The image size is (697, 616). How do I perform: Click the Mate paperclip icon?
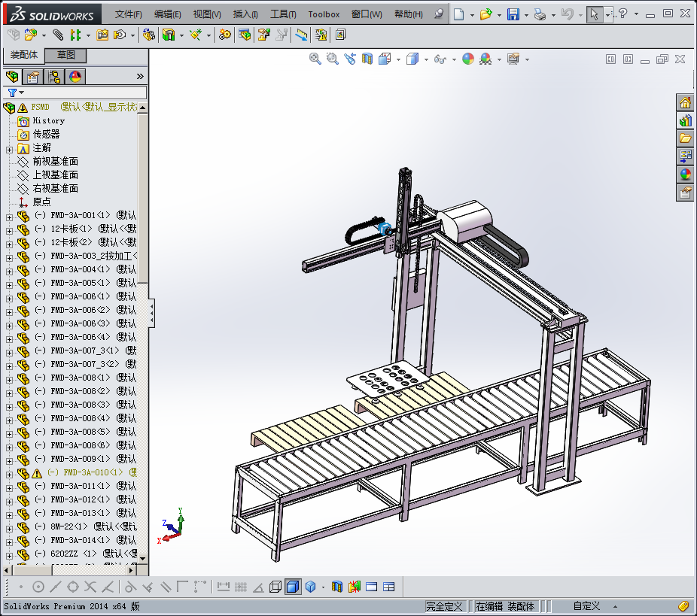point(58,35)
